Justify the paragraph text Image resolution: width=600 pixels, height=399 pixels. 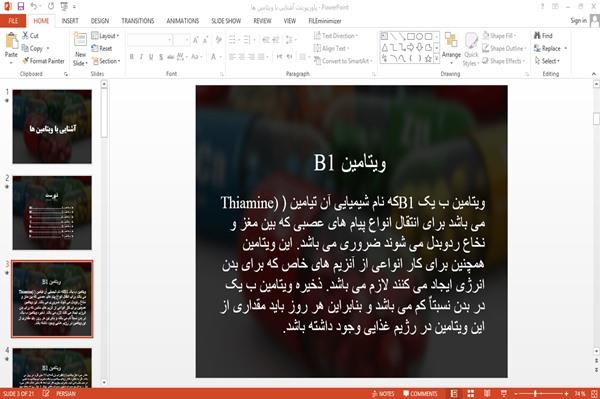(x=261, y=57)
